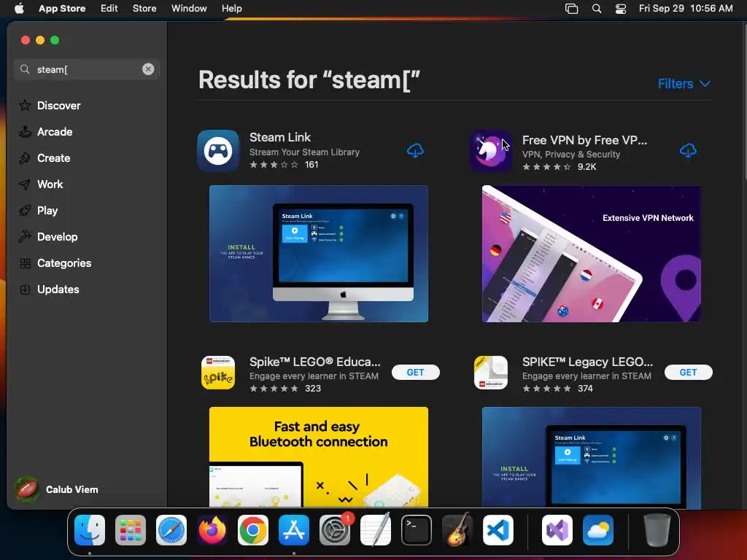747x560 pixels.
Task: Open Launchpad from the Dock
Action: (131, 530)
